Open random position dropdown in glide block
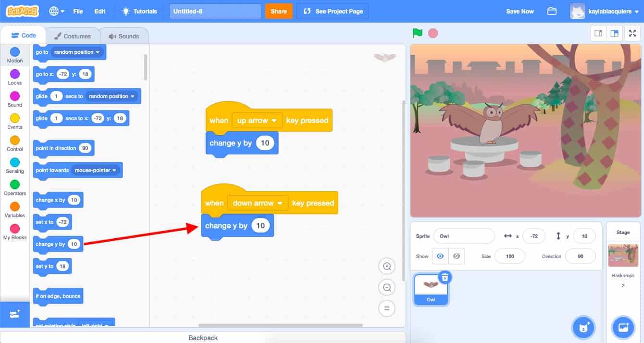644x343 pixels. 112,96
